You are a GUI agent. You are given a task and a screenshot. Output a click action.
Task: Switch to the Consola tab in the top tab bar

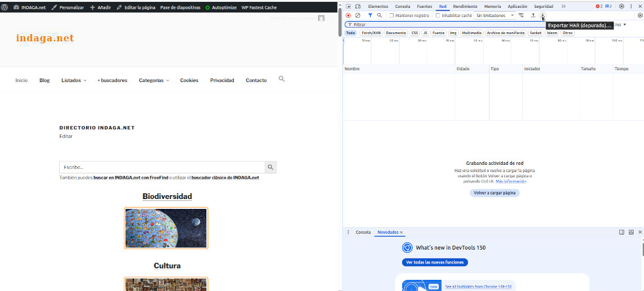[402, 7]
